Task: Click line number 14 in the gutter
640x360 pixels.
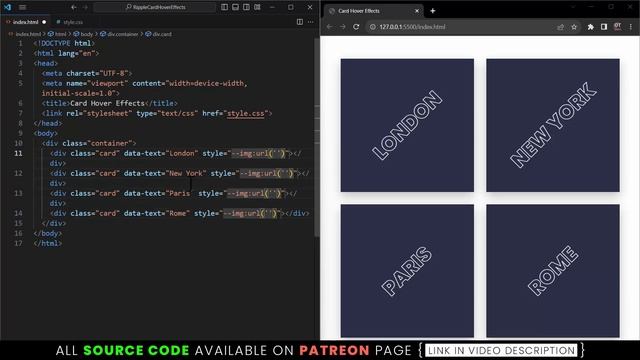Action: coord(18,213)
